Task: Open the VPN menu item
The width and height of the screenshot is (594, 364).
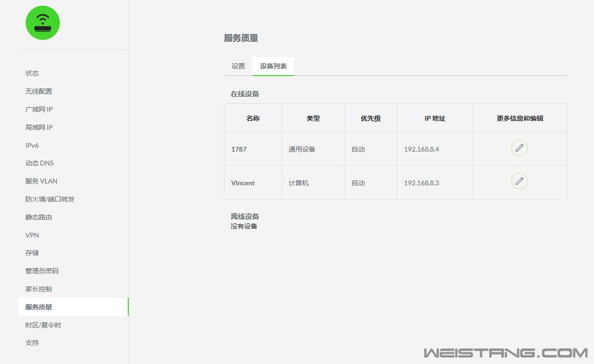Action: click(x=32, y=235)
